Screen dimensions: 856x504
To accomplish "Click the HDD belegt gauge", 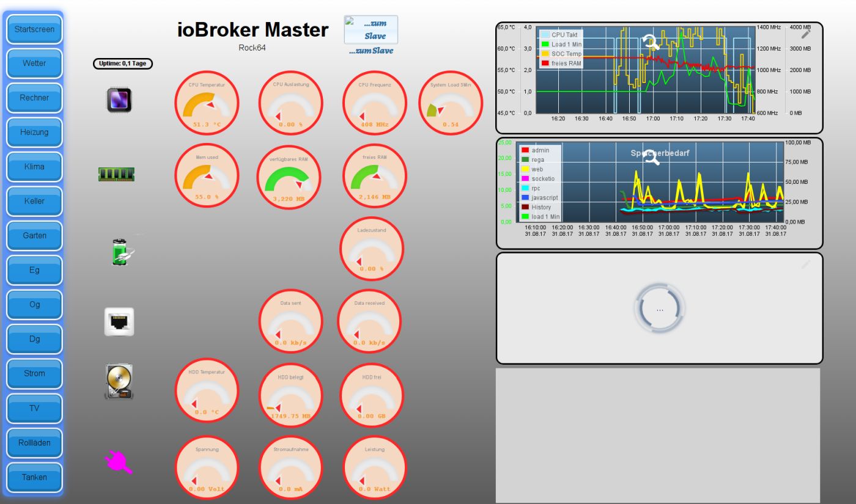I will (x=290, y=395).
